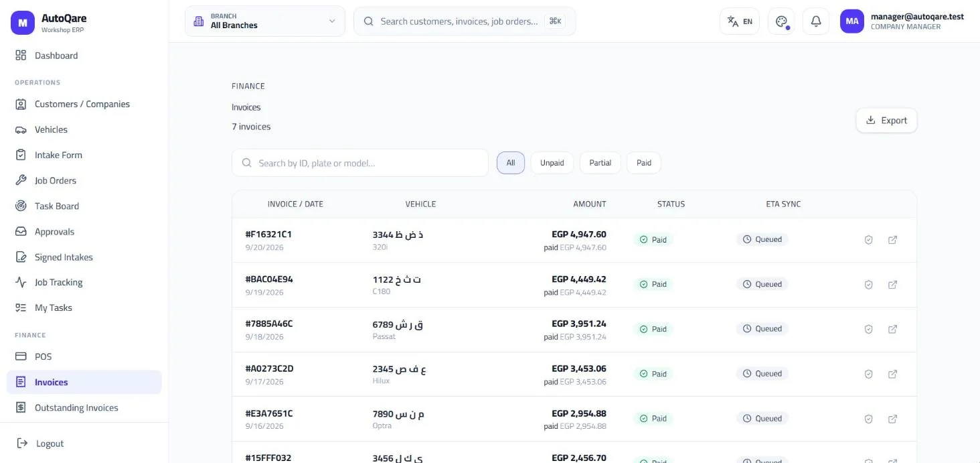Open external link for invoice #E3A7651C

[x=892, y=419]
